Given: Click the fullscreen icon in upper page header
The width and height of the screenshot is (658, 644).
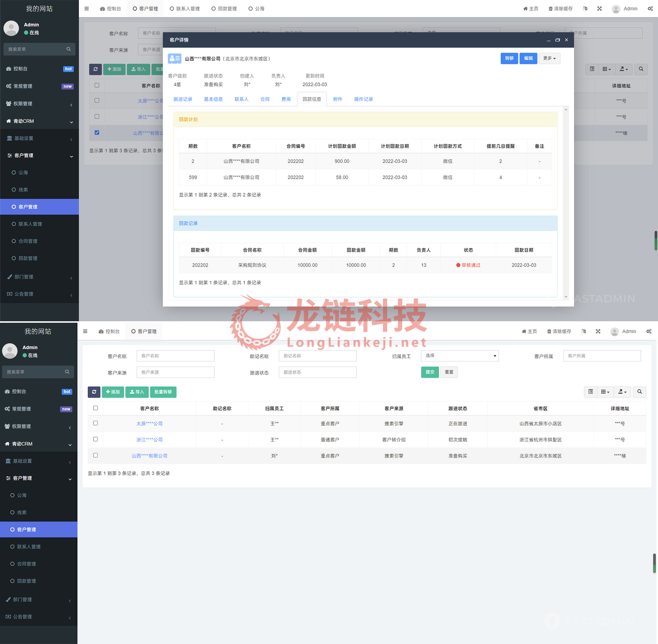Looking at the screenshot, I should pos(599,9).
